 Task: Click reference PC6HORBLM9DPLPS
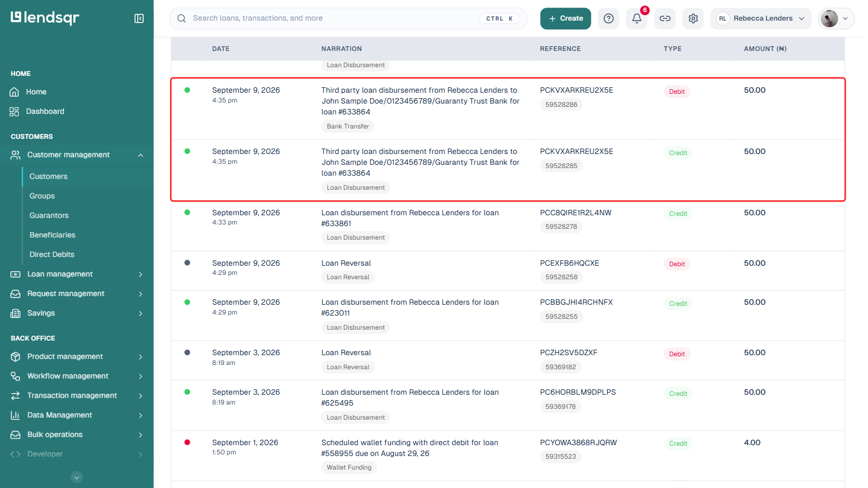tap(578, 392)
